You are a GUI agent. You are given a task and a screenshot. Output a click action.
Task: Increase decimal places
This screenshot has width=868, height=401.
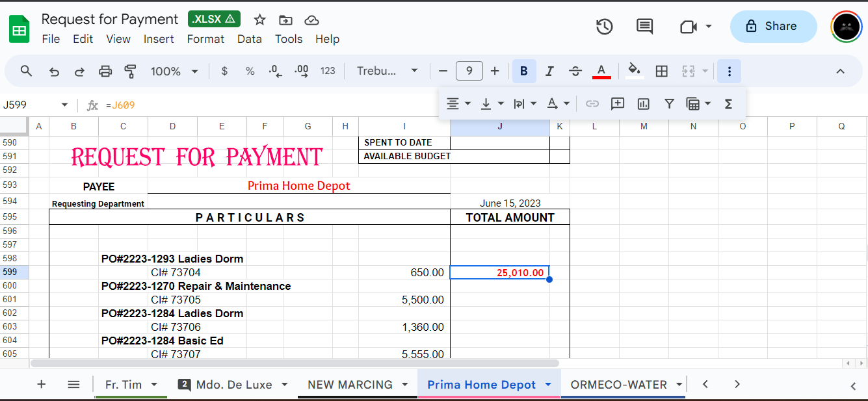click(x=302, y=71)
